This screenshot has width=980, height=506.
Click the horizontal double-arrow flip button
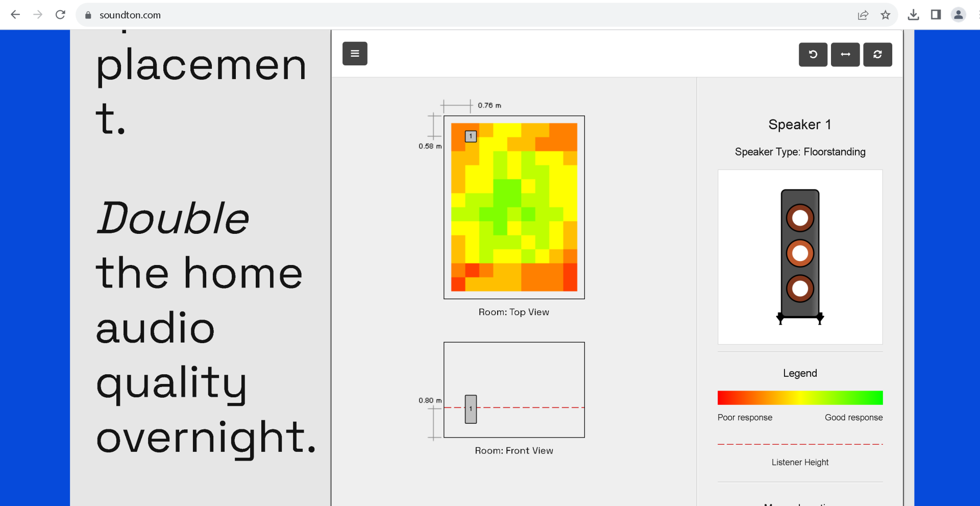pos(845,55)
